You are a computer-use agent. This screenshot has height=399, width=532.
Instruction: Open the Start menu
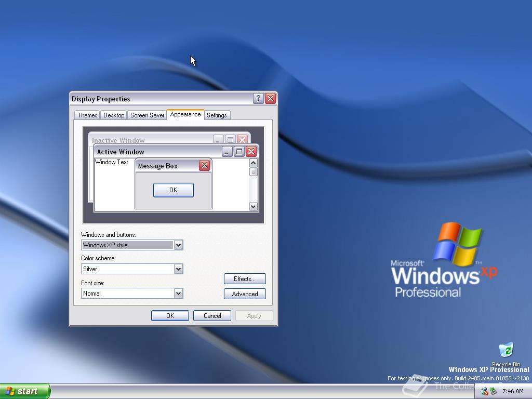(x=25, y=391)
